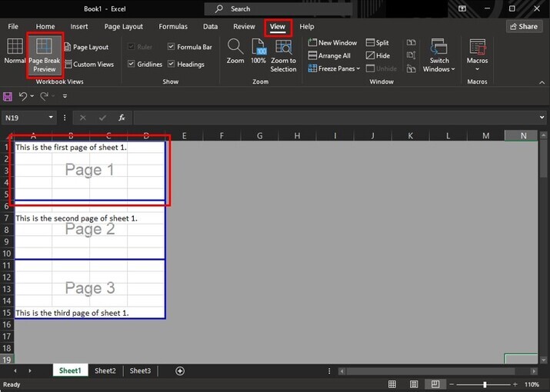The height and width of the screenshot is (392, 550).
Task: Click the Save icon in quick access toolbar
Action: (8, 96)
